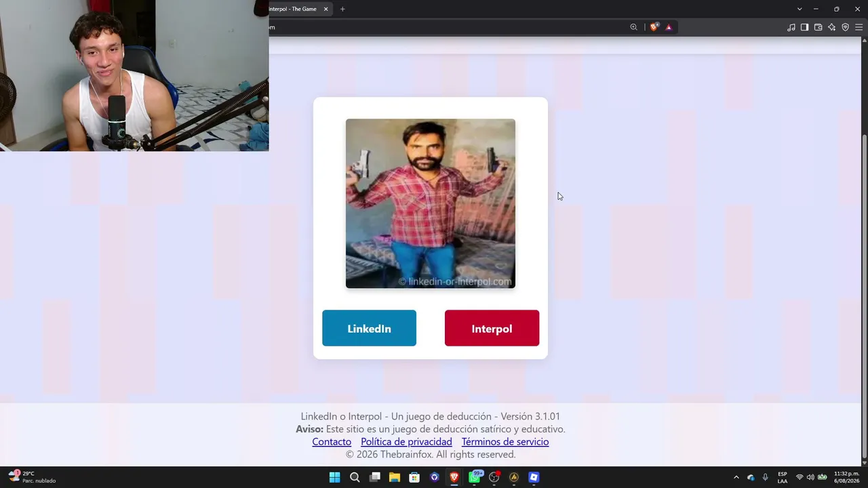Viewport: 868px width, 488px height.
Task: Open the Contacto link in the footer
Action: (332, 442)
